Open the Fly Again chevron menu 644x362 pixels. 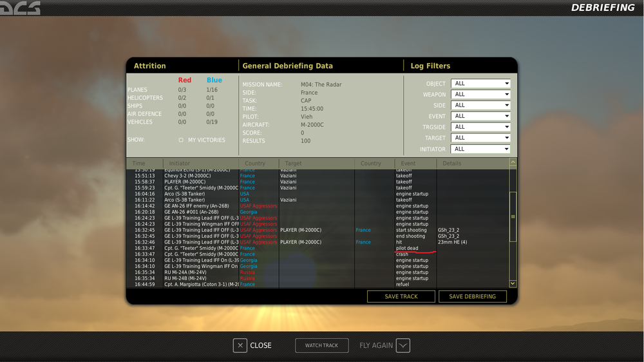(x=403, y=345)
